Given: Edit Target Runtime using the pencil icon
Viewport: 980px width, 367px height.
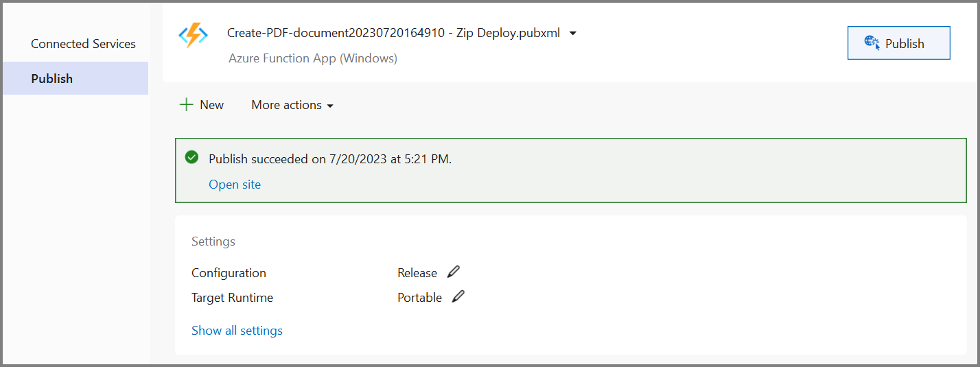Looking at the screenshot, I should pos(458,297).
